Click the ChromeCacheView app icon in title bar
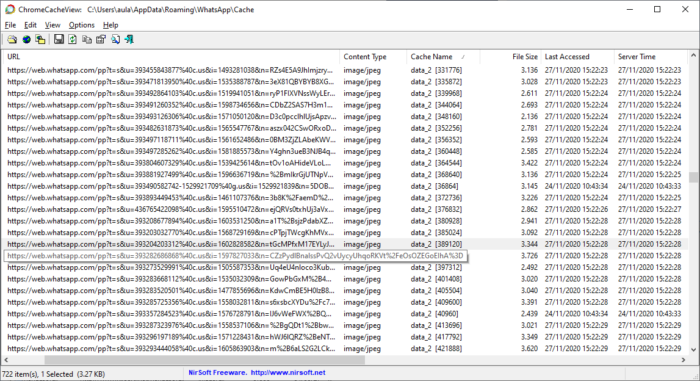Screen dimensions: 700x381 [x=9, y=9]
